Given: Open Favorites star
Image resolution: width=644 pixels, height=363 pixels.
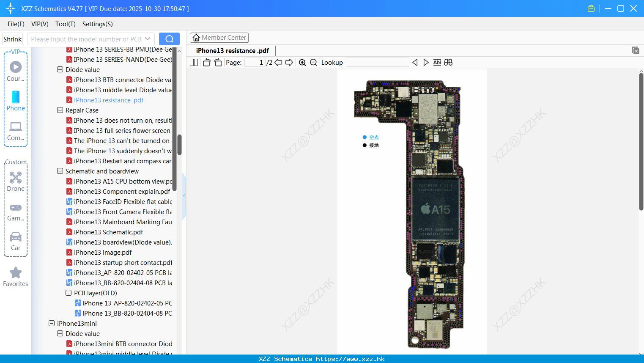Looking at the screenshot, I should click(16, 277).
